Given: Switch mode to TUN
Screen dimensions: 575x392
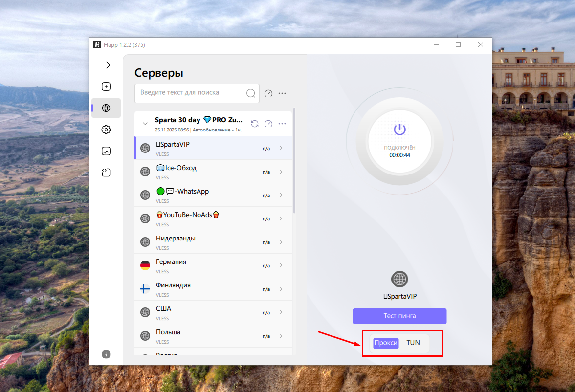Looking at the screenshot, I should [x=413, y=343].
